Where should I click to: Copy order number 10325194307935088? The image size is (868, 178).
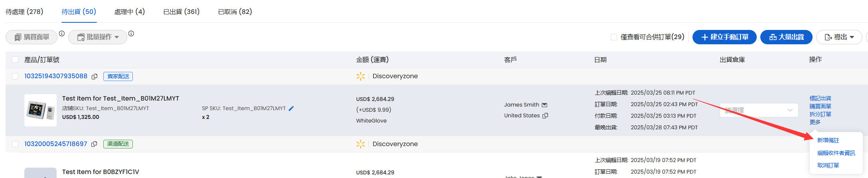pyautogui.click(x=95, y=76)
